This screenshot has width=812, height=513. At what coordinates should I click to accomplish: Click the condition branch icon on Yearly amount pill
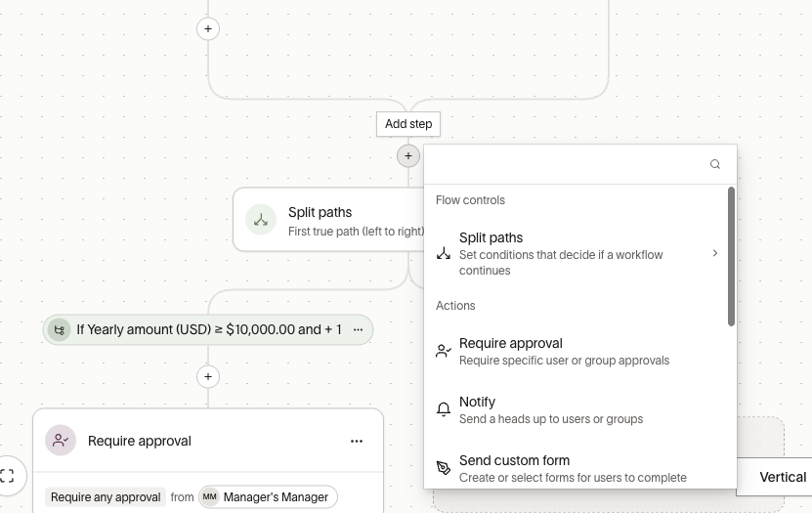point(59,329)
